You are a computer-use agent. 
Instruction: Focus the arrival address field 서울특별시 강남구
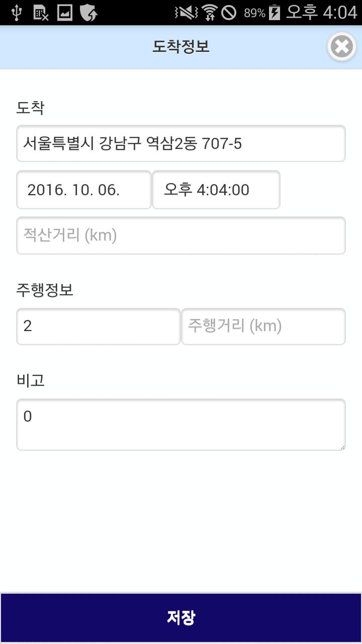click(181, 143)
